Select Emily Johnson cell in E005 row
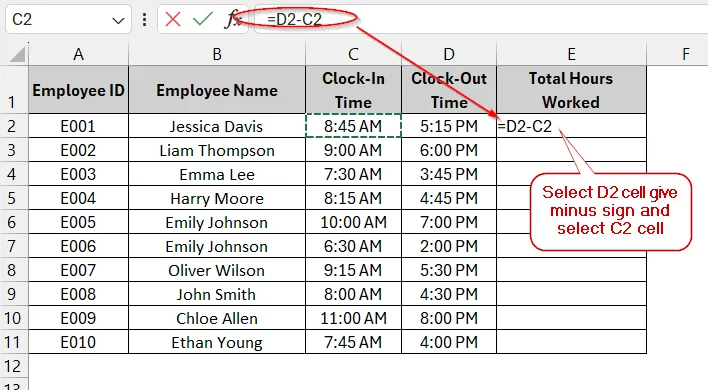This screenshot has height=390, width=708. 217,222
